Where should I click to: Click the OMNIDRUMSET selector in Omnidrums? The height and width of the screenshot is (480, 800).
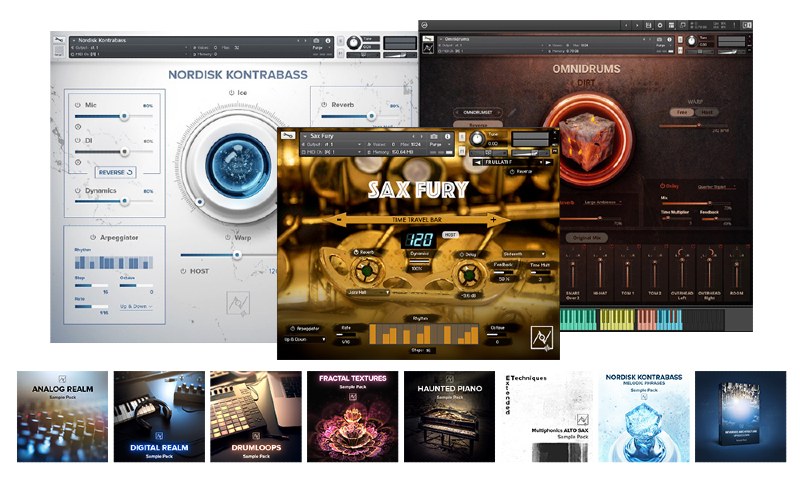point(478,112)
